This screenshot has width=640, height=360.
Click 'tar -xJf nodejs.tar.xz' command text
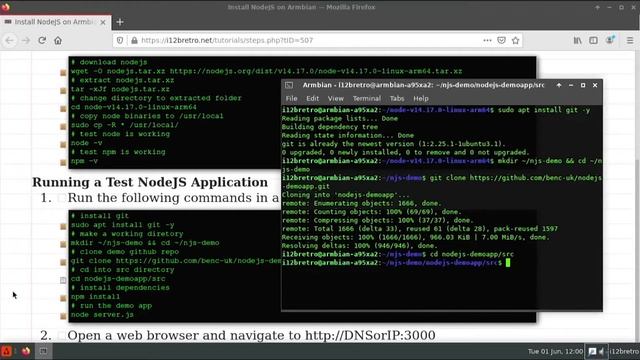pyautogui.click(x=120, y=89)
